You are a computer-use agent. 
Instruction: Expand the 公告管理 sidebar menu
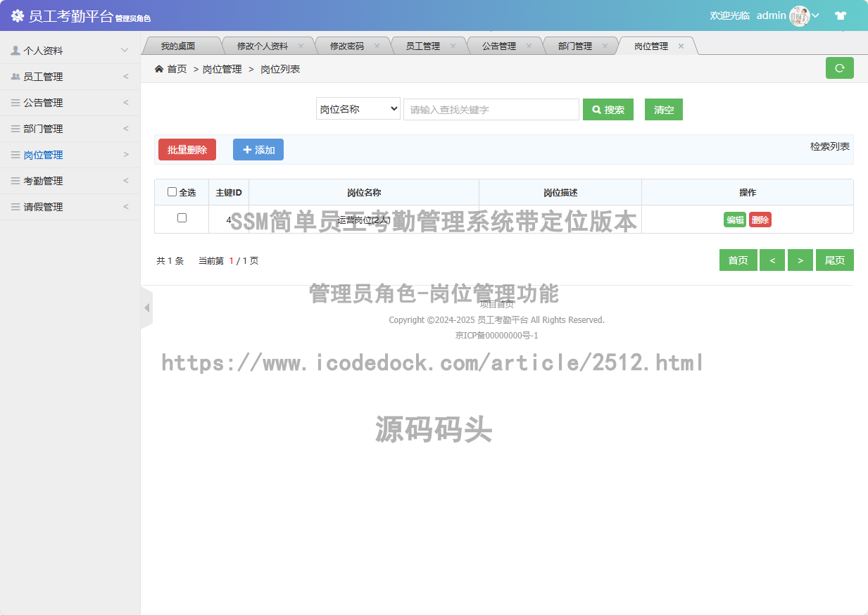(x=126, y=103)
